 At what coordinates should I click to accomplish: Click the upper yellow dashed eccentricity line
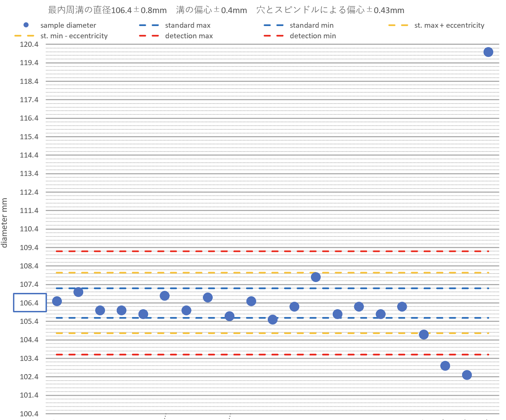click(x=272, y=273)
